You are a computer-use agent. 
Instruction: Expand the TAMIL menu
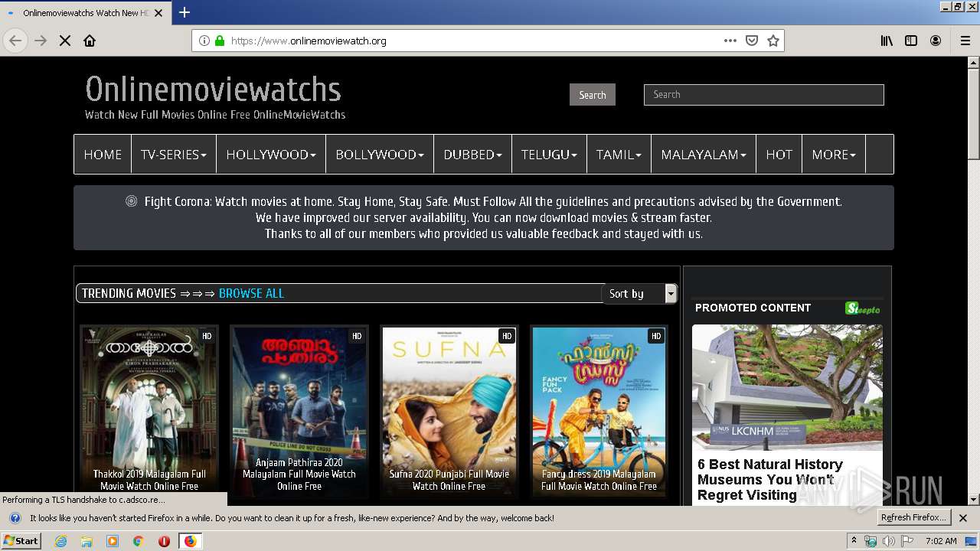coord(619,155)
